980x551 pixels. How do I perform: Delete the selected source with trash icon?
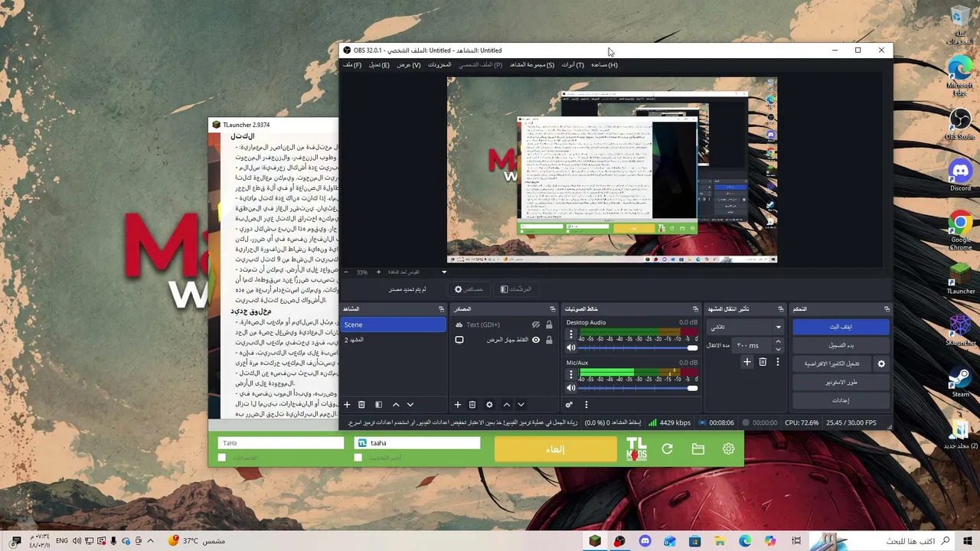point(472,405)
